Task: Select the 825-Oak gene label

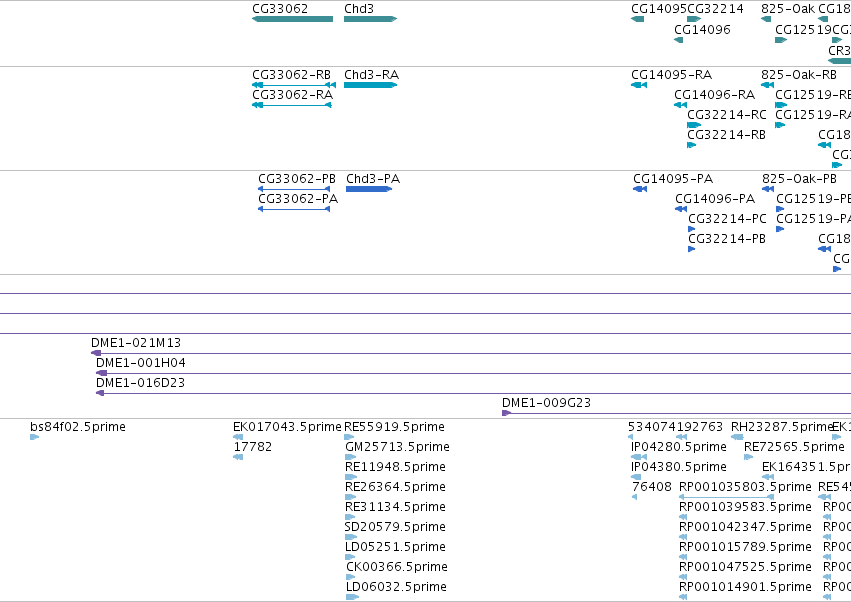Action: 788,9
